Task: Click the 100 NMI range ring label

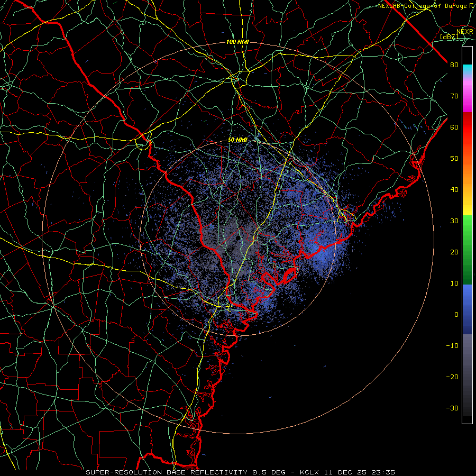Action: pyautogui.click(x=237, y=42)
